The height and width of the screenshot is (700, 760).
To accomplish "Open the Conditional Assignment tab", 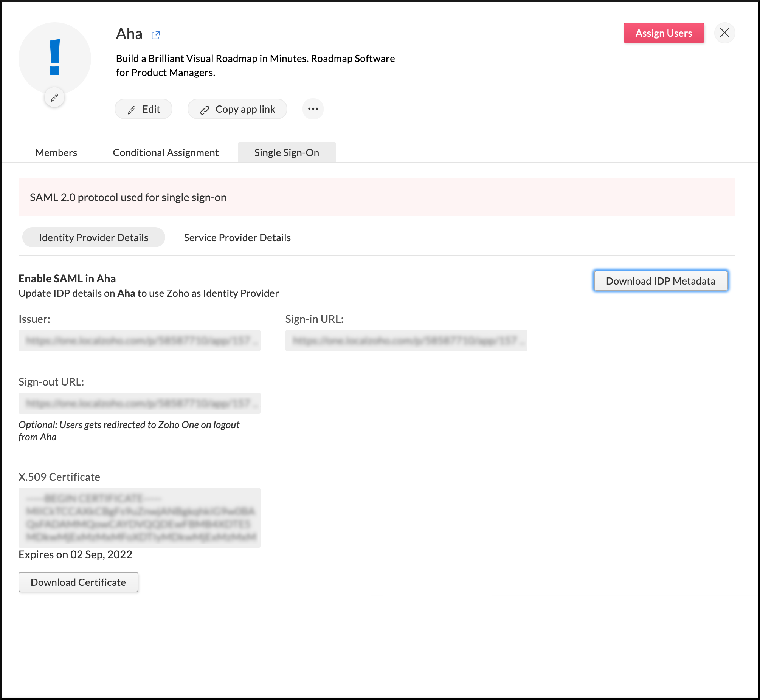I will 166,152.
